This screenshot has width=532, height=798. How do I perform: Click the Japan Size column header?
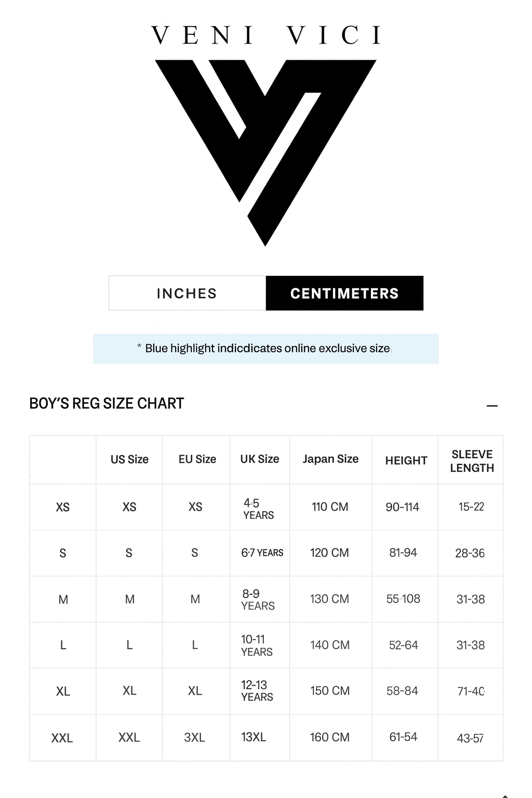point(330,459)
